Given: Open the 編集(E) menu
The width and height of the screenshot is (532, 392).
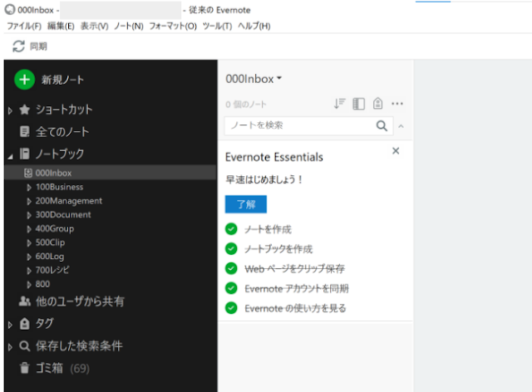Looking at the screenshot, I should click(x=61, y=26).
